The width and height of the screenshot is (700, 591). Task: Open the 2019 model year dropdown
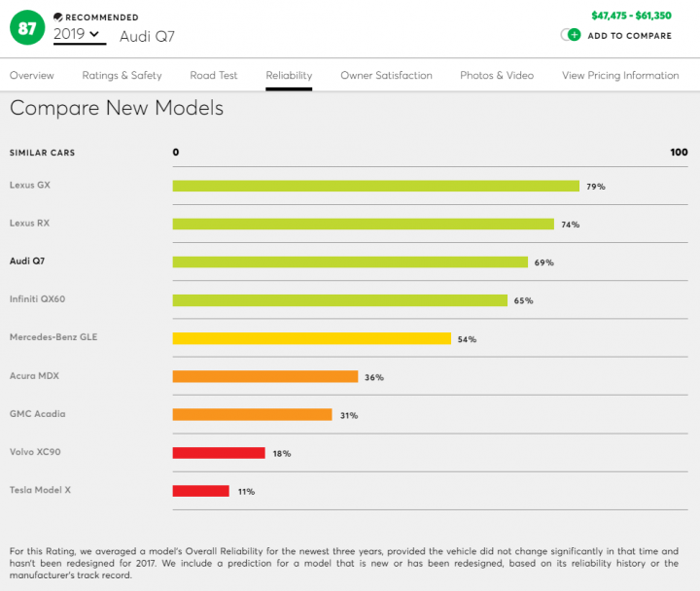click(80, 35)
